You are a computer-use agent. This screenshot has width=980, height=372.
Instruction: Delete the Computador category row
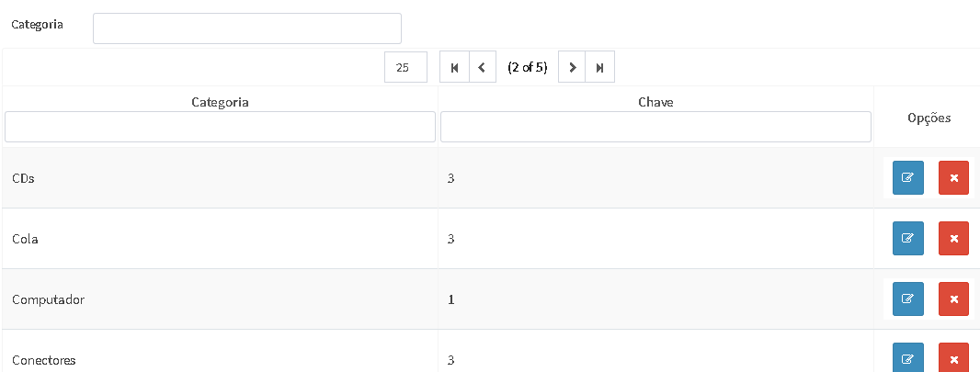[953, 299]
